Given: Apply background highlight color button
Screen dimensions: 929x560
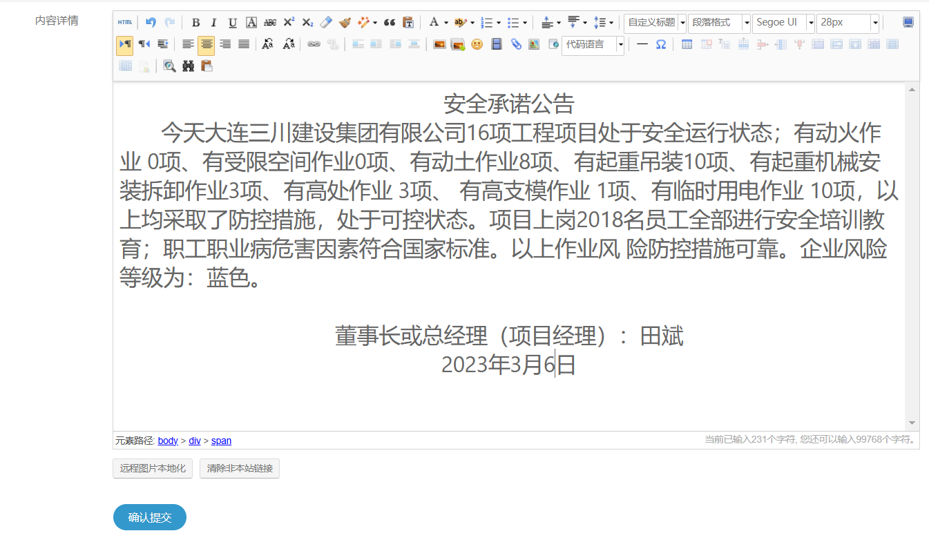Looking at the screenshot, I should pyautogui.click(x=460, y=23).
